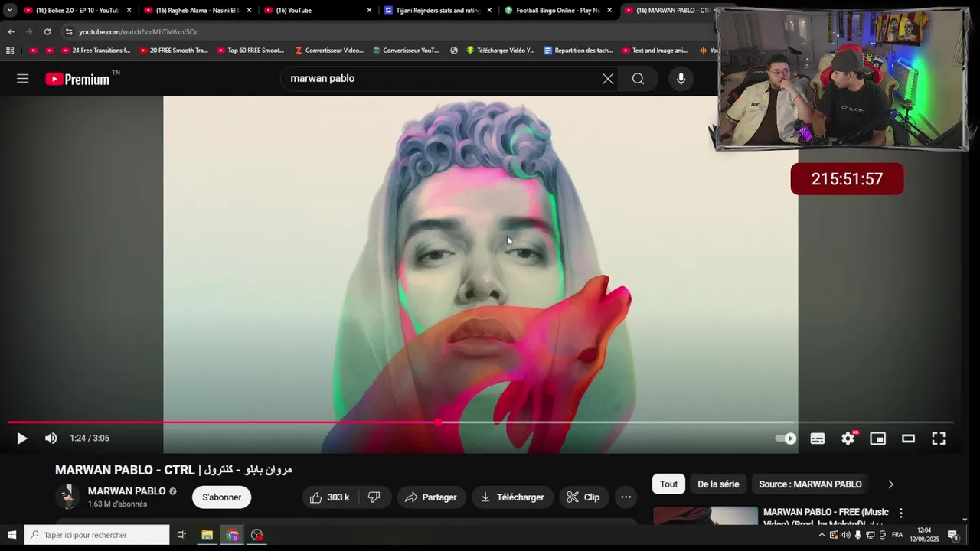Screen dimensions: 980x551
Task: Clear the search text with the X icon
Action: pyautogui.click(x=608, y=78)
